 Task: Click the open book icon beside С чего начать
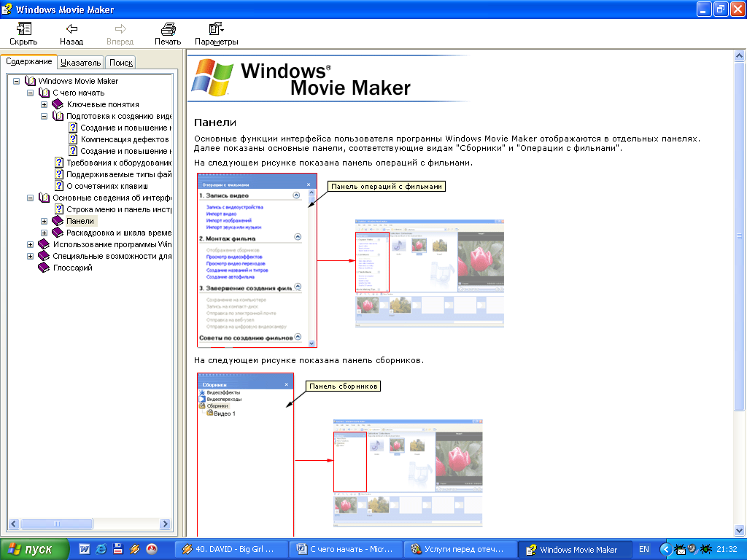[x=44, y=93]
